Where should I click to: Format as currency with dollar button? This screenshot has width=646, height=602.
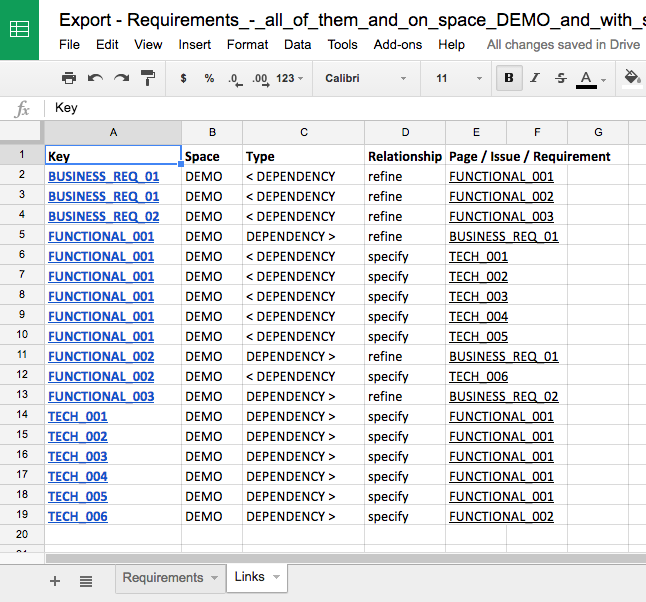click(x=183, y=78)
